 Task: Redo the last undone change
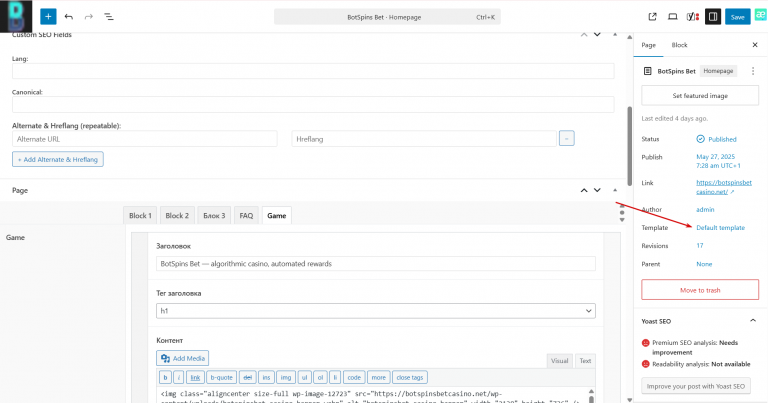89,17
